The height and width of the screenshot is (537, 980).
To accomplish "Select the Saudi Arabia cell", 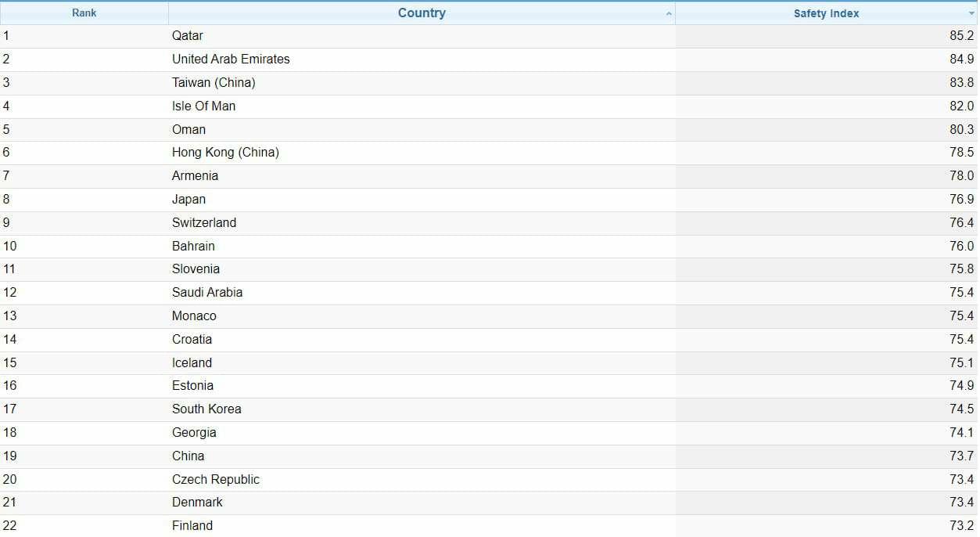I will [422, 293].
